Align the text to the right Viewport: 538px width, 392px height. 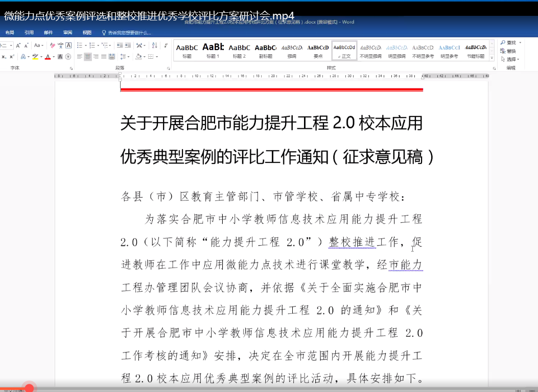pos(96,57)
